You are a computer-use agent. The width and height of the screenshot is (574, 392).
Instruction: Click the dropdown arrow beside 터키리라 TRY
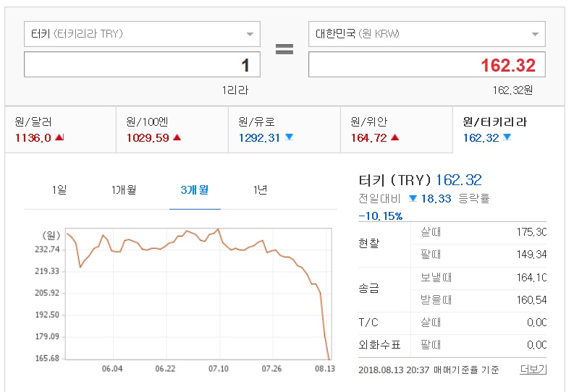pos(250,35)
